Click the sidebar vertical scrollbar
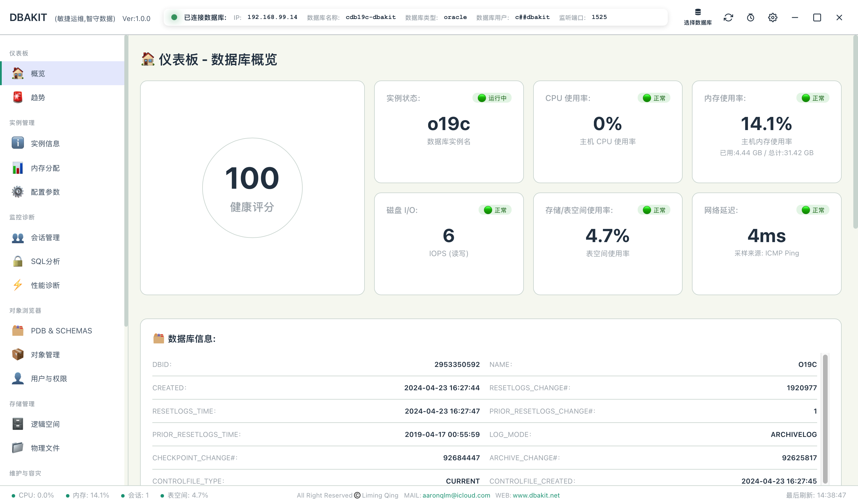The image size is (858, 504). coord(126,180)
